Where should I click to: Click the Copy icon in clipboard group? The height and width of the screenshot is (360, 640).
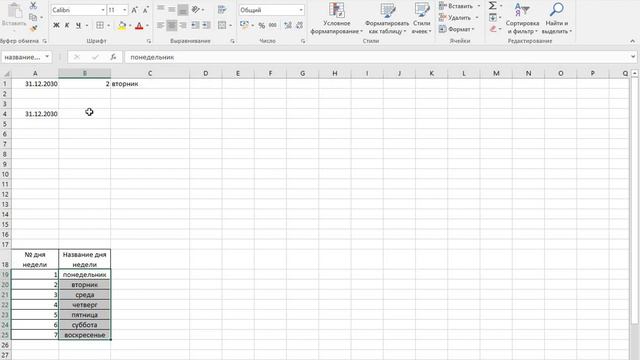coord(33,17)
